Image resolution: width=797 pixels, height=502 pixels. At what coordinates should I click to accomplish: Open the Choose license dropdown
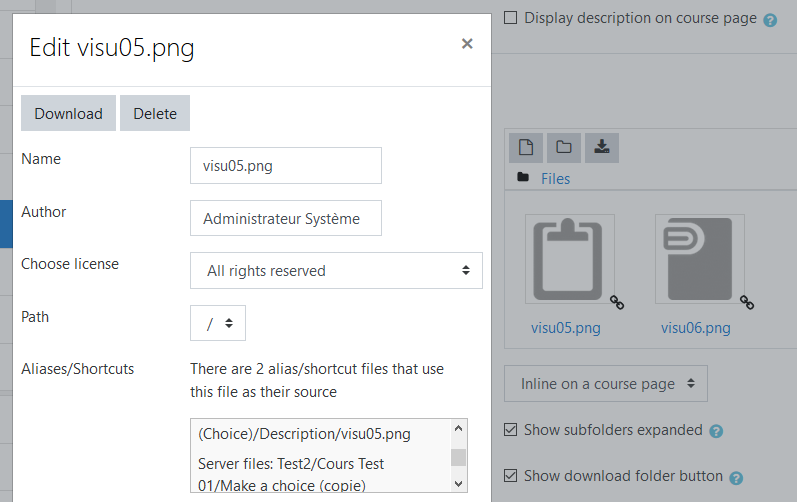pos(336,271)
